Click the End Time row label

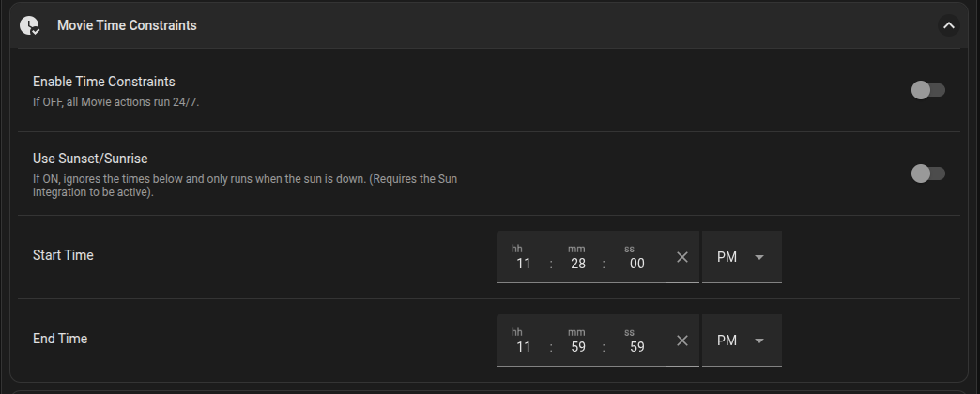pyautogui.click(x=60, y=339)
